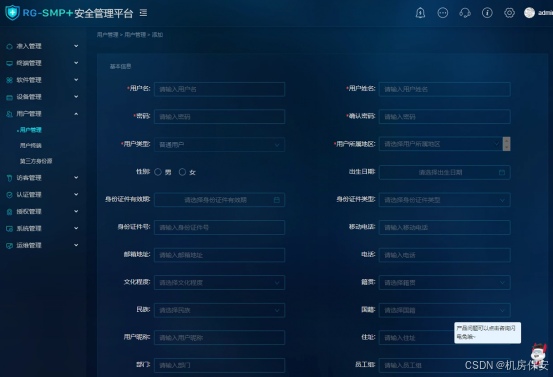The image size is (553, 377).
Task: Open the info circle icon
Action: tap(487, 13)
